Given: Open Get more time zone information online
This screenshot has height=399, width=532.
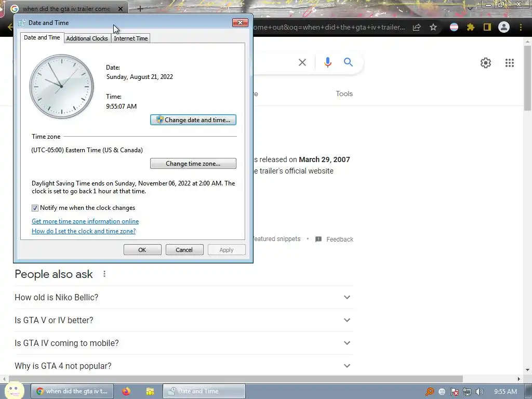Looking at the screenshot, I should coord(85,221).
